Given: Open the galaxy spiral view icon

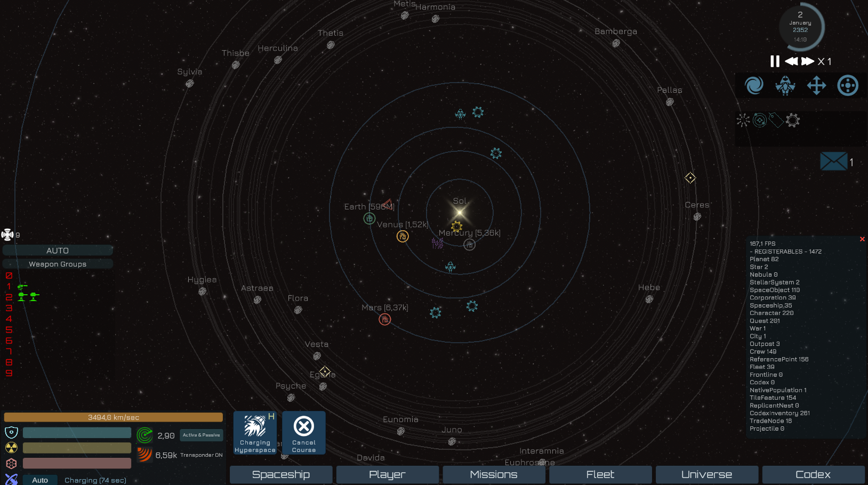Looking at the screenshot, I should click(x=754, y=85).
